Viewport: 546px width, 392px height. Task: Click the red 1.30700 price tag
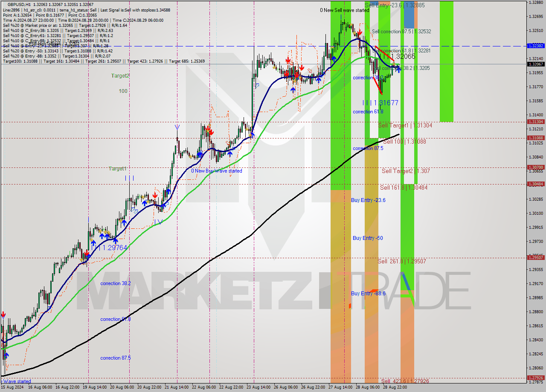click(535, 167)
